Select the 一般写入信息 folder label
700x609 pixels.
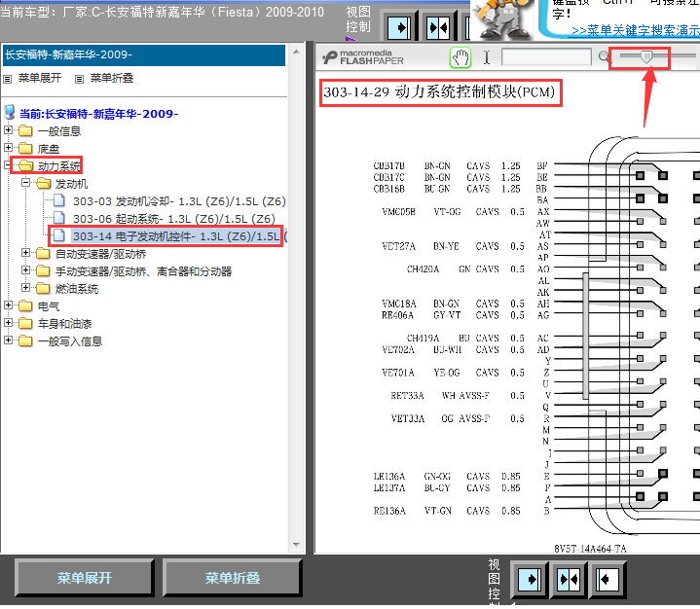pos(70,341)
